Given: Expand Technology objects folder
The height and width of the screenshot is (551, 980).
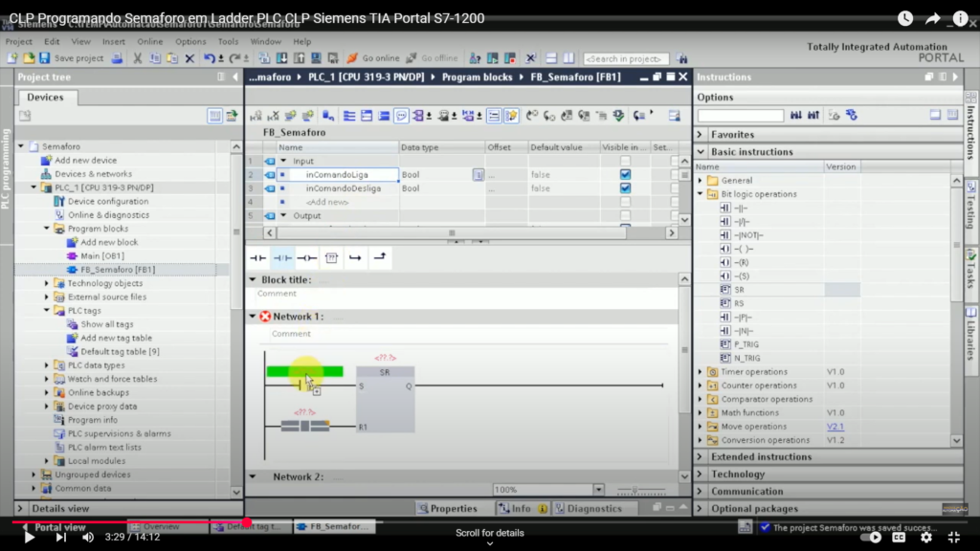Looking at the screenshot, I should point(46,283).
